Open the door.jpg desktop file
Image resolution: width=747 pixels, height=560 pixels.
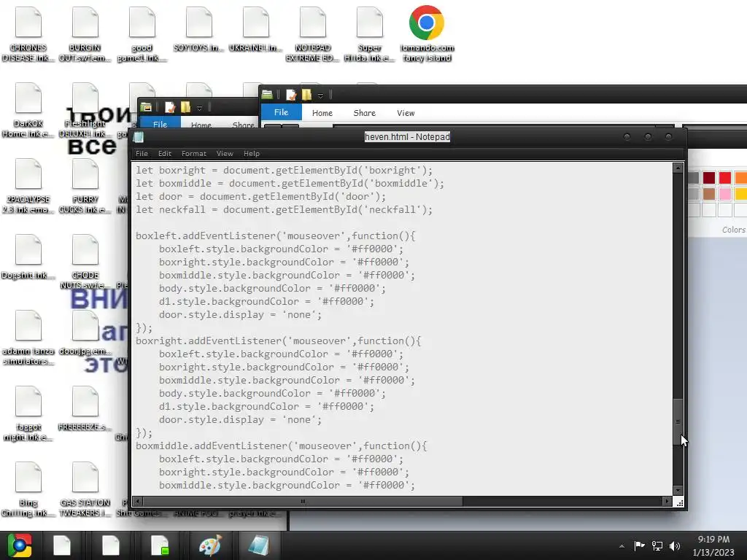click(85, 333)
